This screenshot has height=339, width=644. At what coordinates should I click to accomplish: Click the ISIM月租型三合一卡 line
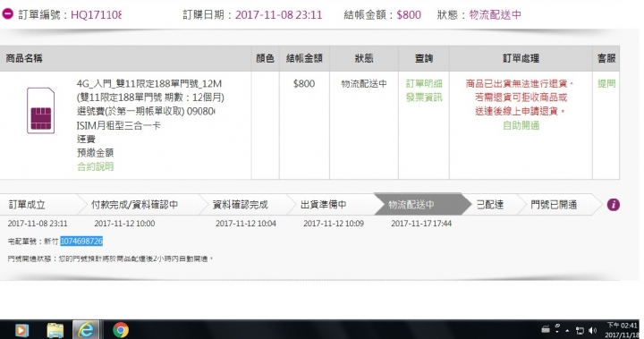pyautogui.click(x=118, y=125)
